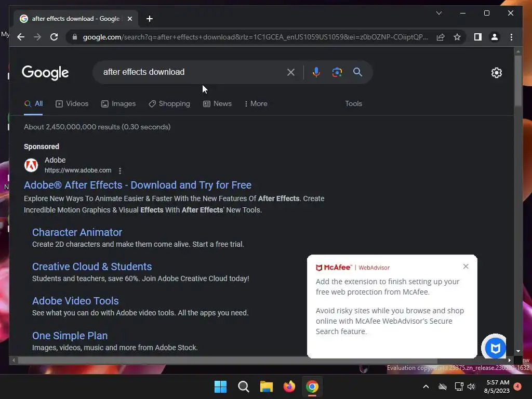Switch to Shopping results tab
The width and height of the screenshot is (532, 399).
[169, 104]
